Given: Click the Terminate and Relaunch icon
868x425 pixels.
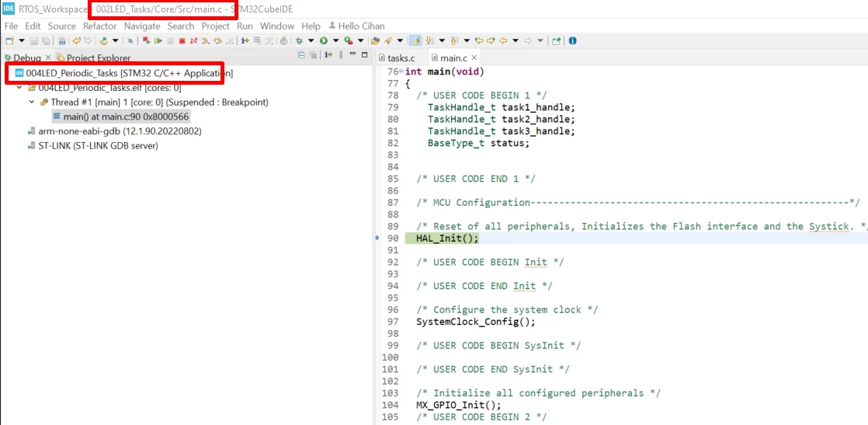Looking at the screenshot, I should (146, 40).
